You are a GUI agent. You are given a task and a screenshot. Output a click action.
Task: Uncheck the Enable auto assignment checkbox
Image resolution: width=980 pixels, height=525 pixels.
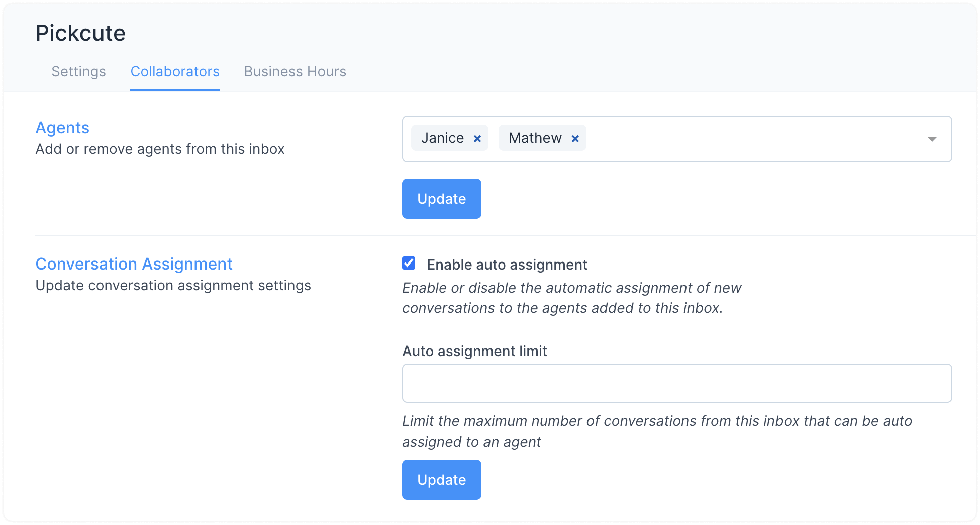pos(409,263)
